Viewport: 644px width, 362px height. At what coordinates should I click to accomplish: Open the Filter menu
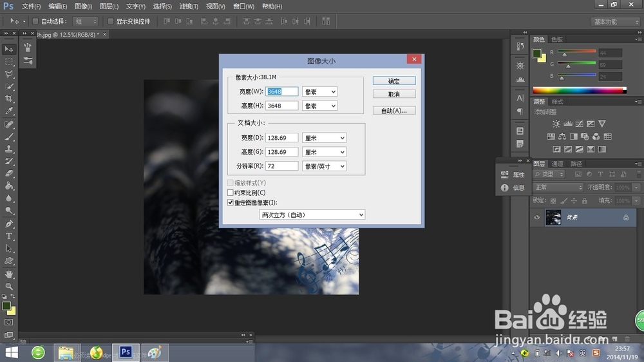(189, 6)
